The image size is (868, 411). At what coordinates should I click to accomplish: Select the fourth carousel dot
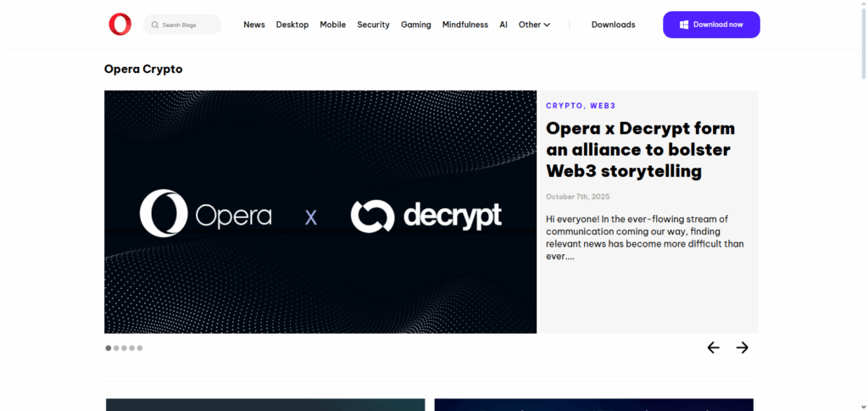click(131, 348)
